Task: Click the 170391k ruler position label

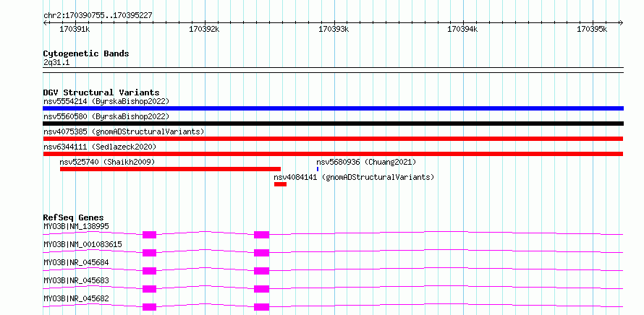Action: tap(75, 29)
